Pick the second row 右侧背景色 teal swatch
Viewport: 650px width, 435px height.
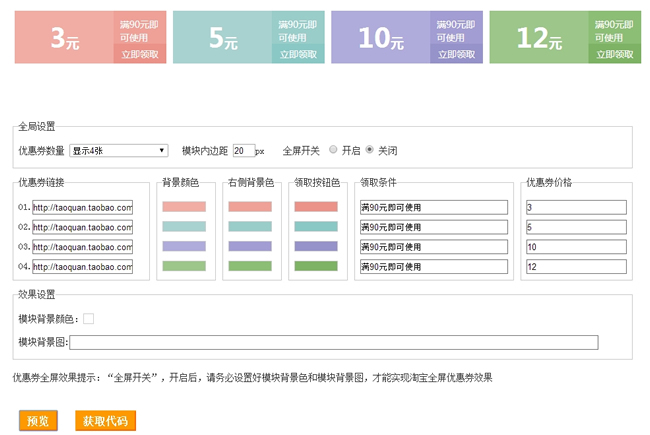pyautogui.click(x=250, y=227)
